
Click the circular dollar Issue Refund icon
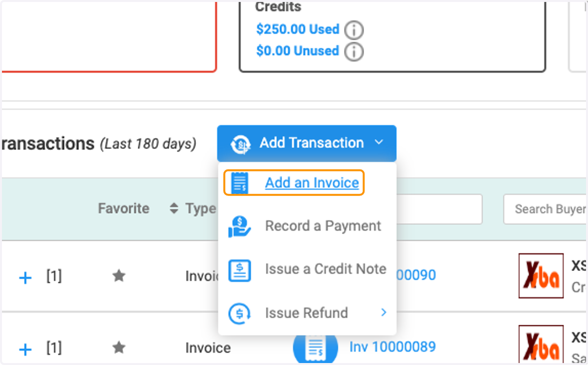pyautogui.click(x=240, y=313)
